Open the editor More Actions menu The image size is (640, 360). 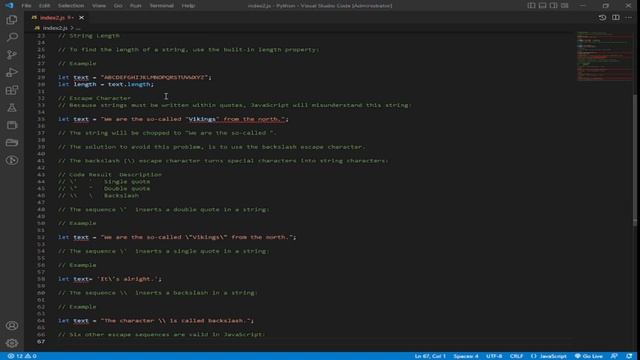point(628,18)
